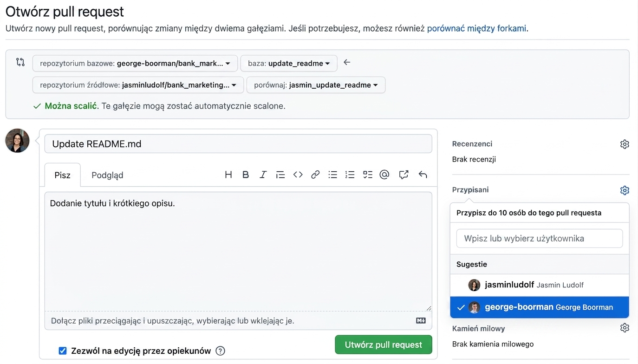The width and height of the screenshot is (638, 364).
Task: Click the Recenzenci heading
Action: [x=472, y=144]
